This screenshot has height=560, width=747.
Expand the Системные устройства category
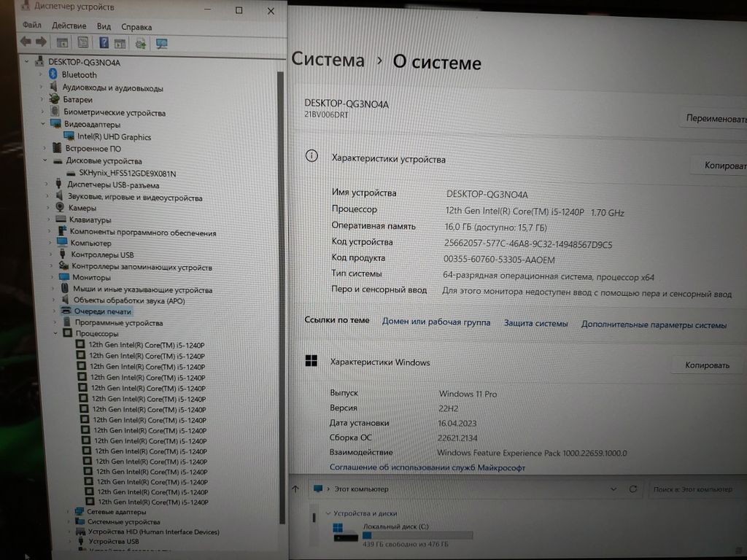coord(69,521)
